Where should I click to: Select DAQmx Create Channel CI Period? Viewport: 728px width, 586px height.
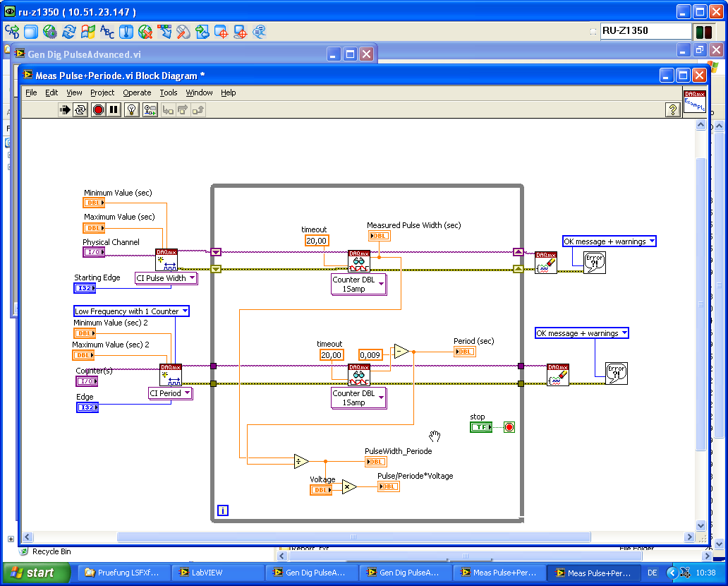point(171,375)
